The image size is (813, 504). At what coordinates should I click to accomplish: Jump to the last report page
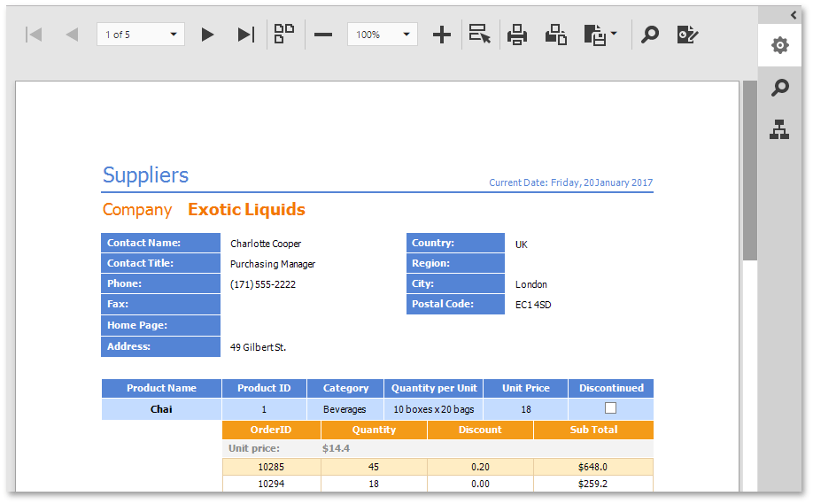point(246,35)
